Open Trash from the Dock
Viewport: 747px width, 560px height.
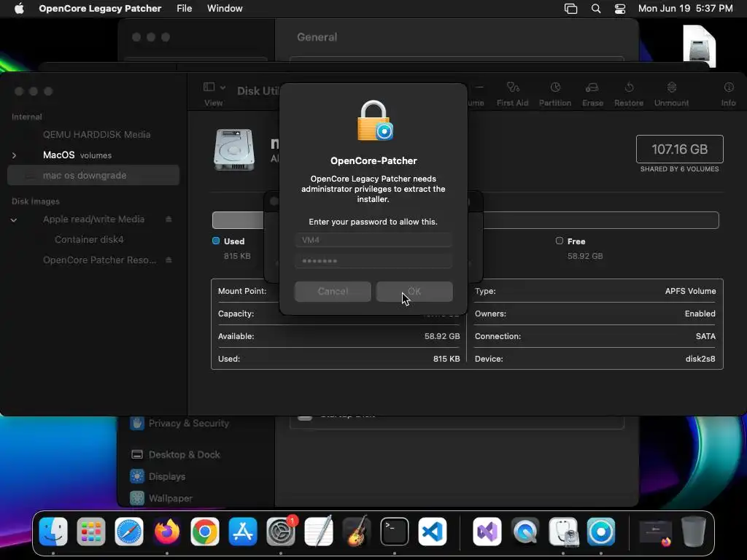click(x=693, y=532)
